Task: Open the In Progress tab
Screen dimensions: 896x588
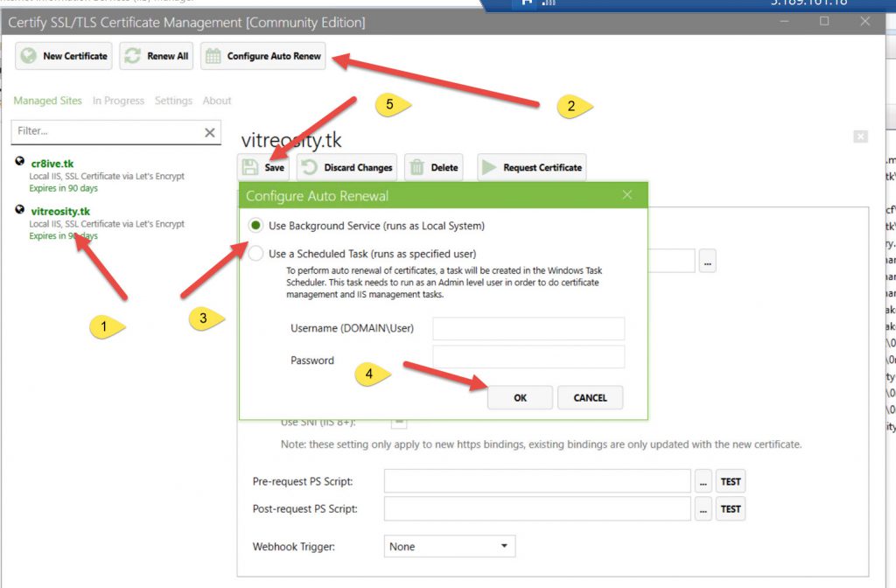Action: point(118,101)
